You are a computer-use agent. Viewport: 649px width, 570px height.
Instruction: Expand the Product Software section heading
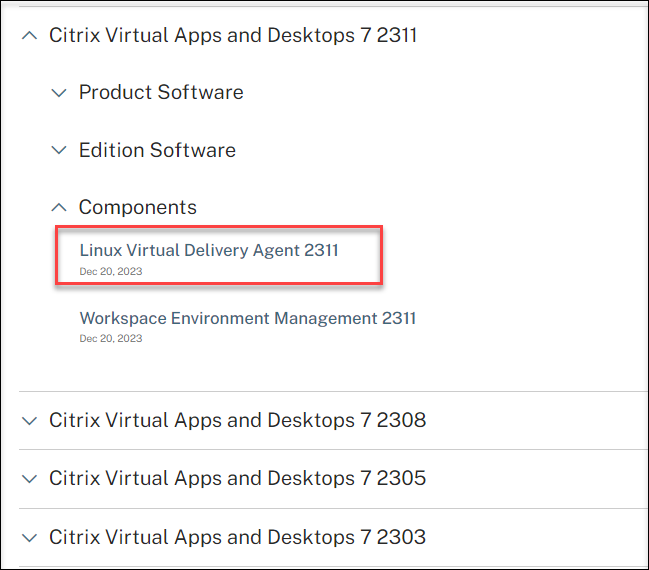[161, 93]
